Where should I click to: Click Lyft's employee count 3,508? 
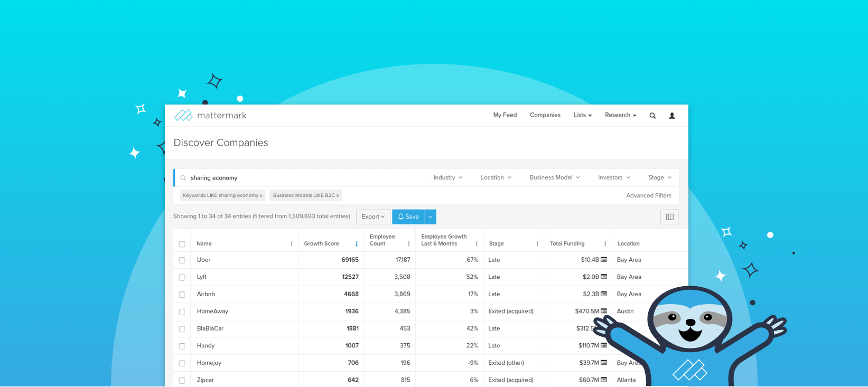402,277
